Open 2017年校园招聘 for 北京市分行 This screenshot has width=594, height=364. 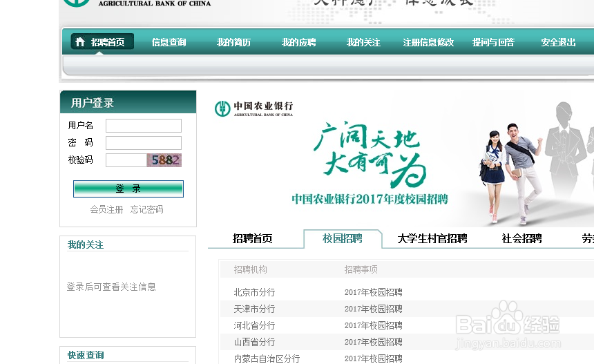click(374, 292)
